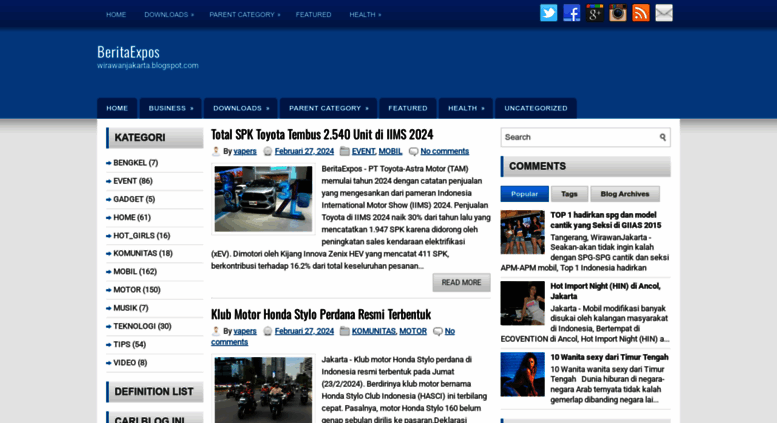Open the HOT_GIRLS (16) category

142,235
